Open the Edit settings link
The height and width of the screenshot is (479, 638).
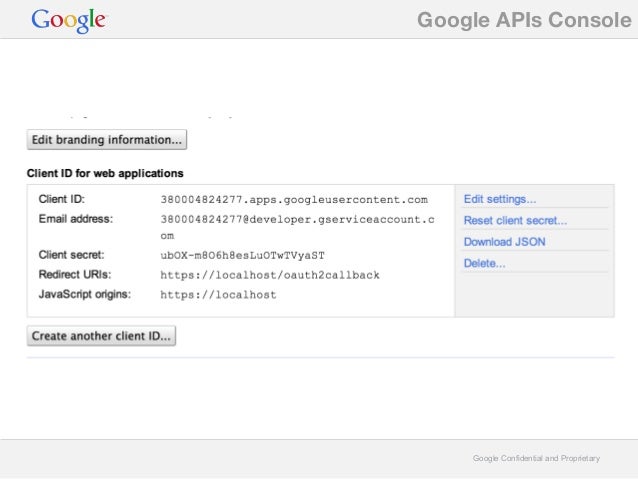pyautogui.click(x=500, y=199)
